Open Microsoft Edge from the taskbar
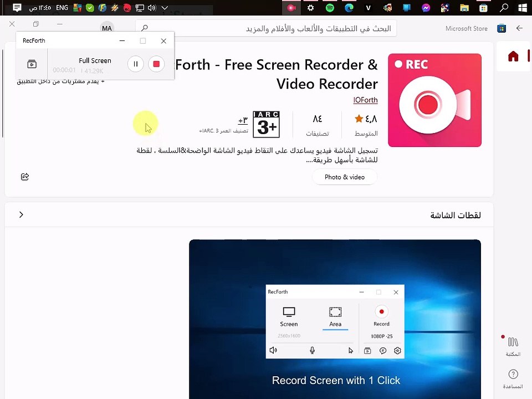The image size is (532, 399). [349, 7]
